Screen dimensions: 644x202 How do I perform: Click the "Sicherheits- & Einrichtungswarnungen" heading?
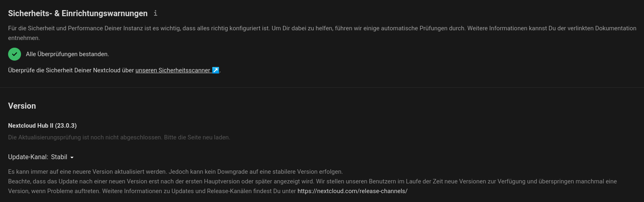(x=78, y=13)
